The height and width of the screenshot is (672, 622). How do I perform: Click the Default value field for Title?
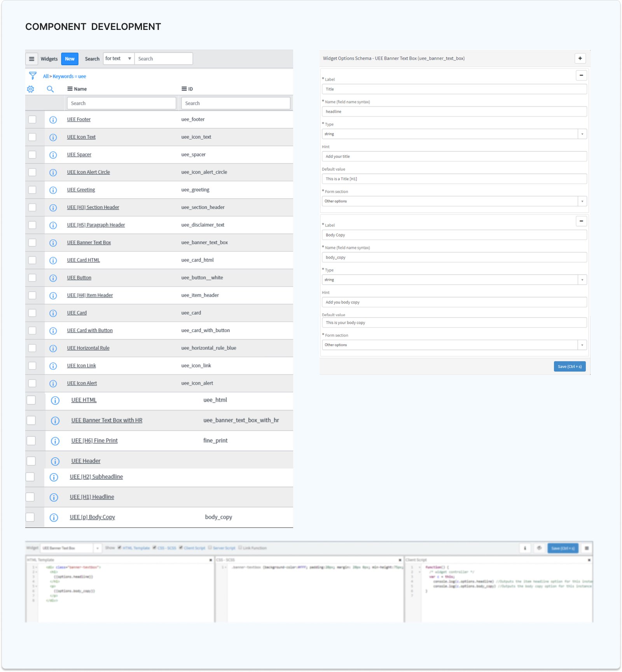[x=454, y=179]
